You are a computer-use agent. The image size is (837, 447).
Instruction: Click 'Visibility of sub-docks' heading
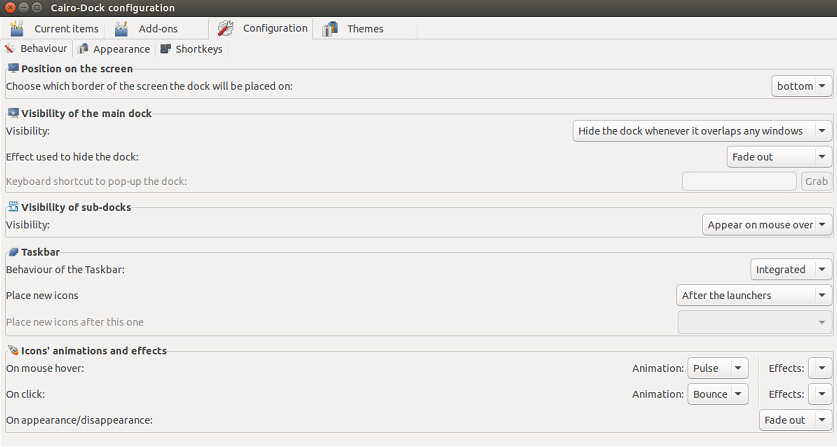pos(76,207)
